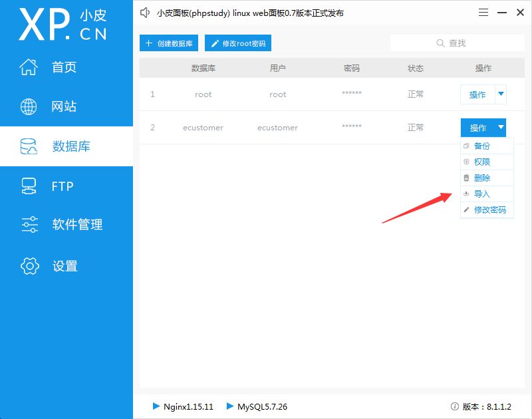The width and height of the screenshot is (532, 419).
Task: Click the FTP server icon
Action: pyautogui.click(x=29, y=186)
